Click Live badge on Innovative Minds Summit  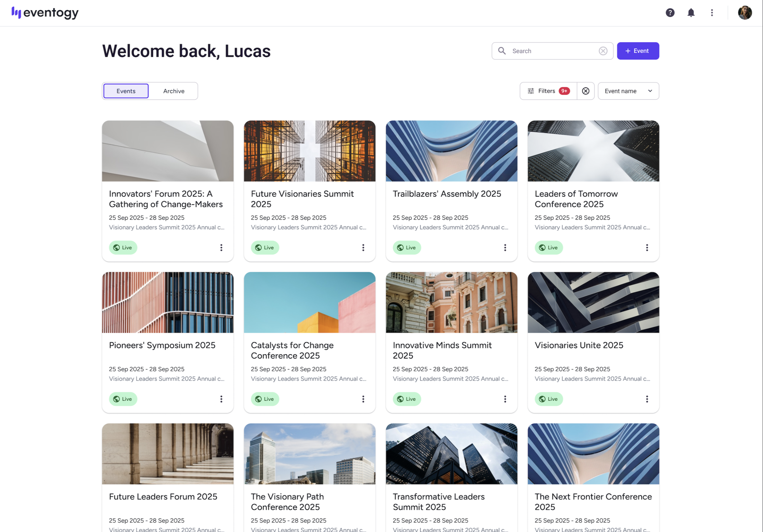pos(407,399)
